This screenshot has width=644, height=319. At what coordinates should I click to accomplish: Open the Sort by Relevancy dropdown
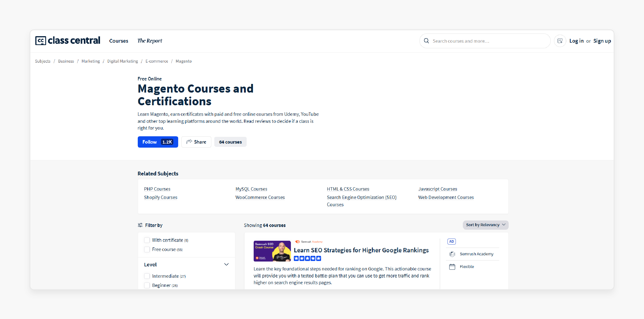(x=485, y=225)
